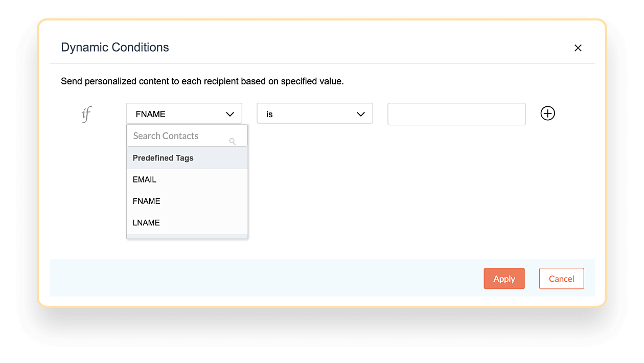This screenshot has height=363, width=644.
Task: Select EMAIL from the tag list
Action: click(145, 179)
